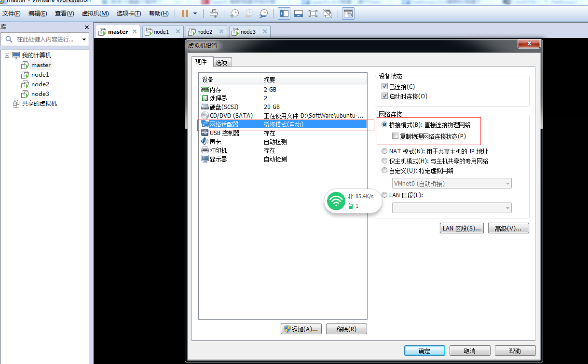Collapse the 我的计算机 tree node
Screen dimensions: 588x364
click(7, 55)
